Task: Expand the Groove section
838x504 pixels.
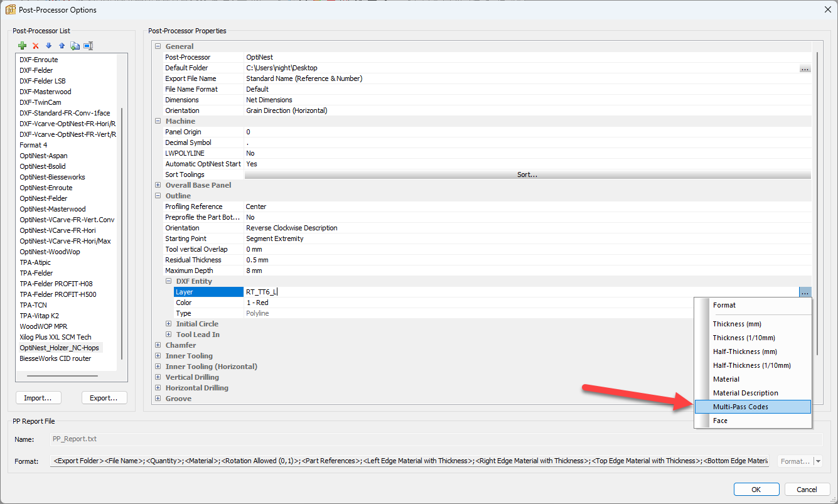Action: 158,399
